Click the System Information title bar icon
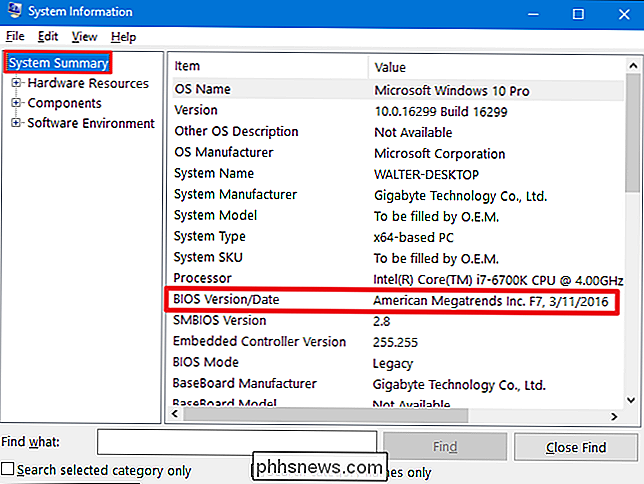The image size is (644, 484). (x=14, y=11)
